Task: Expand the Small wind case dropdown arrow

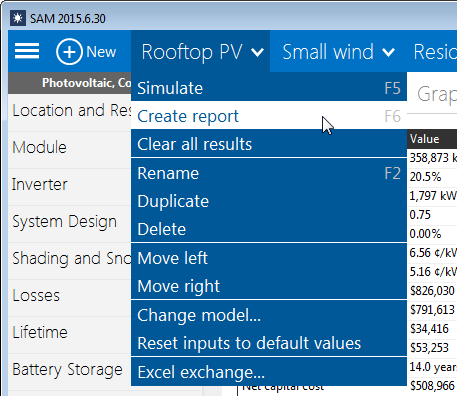Action: tap(388, 52)
